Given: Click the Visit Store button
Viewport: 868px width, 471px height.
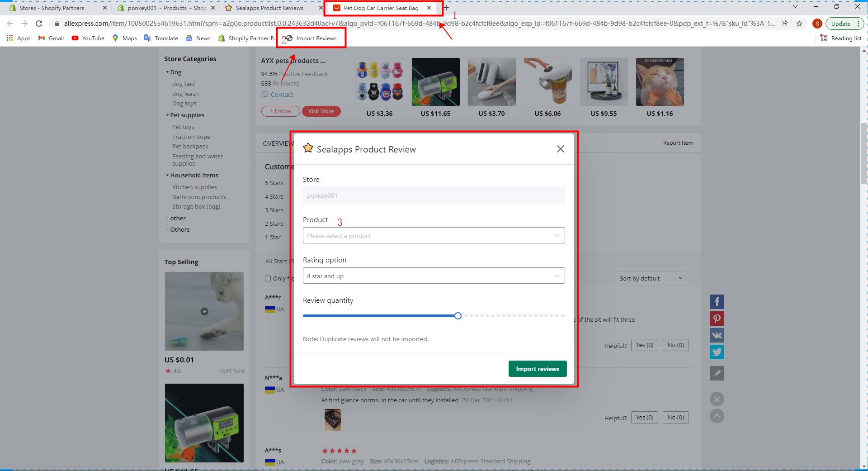Looking at the screenshot, I should (x=321, y=111).
